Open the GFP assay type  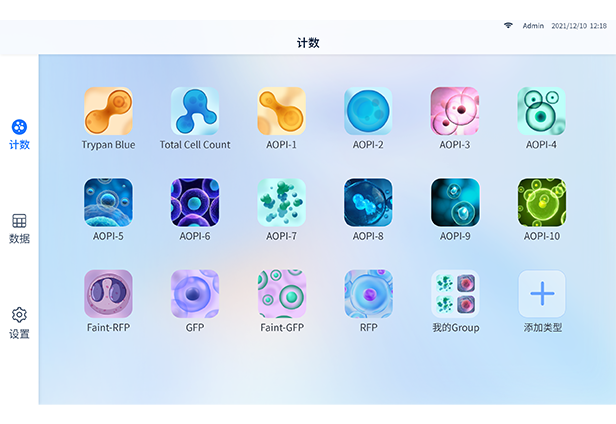[195, 294]
